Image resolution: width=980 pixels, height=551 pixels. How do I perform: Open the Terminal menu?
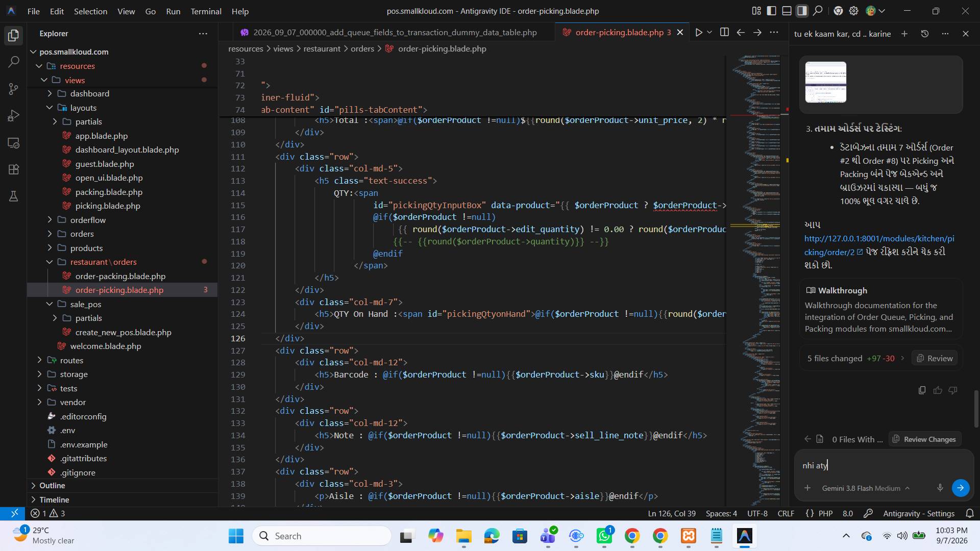206,11
